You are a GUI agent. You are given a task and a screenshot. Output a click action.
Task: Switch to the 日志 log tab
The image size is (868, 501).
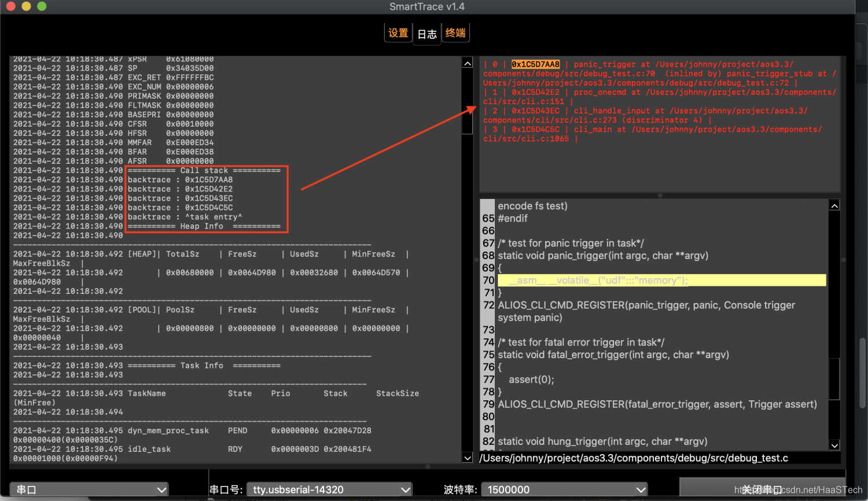[427, 34]
